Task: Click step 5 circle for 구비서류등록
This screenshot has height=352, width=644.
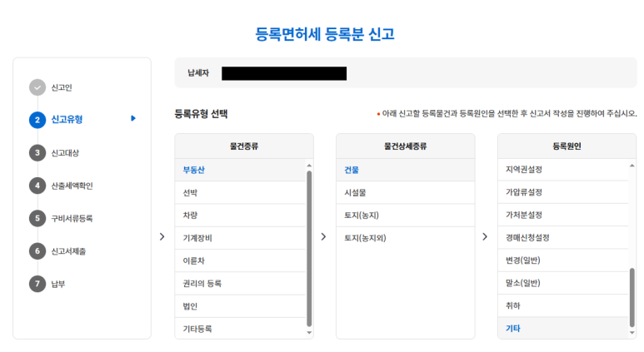Action: pos(37,218)
